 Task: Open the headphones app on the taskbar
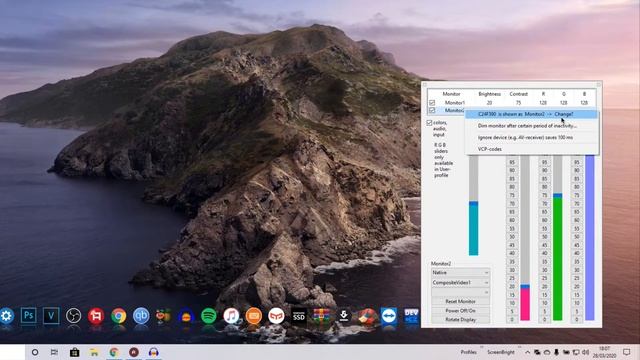pyautogui.click(x=153, y=352)
